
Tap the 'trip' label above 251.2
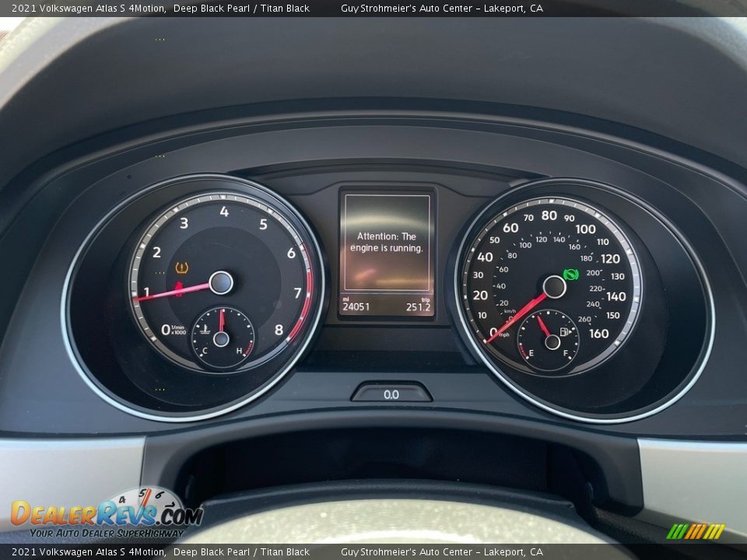coord(426,299)
